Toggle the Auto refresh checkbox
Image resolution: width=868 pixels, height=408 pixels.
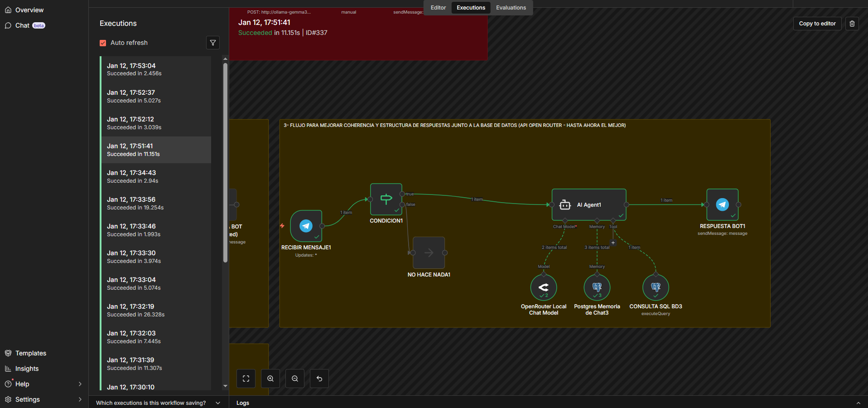103,43
